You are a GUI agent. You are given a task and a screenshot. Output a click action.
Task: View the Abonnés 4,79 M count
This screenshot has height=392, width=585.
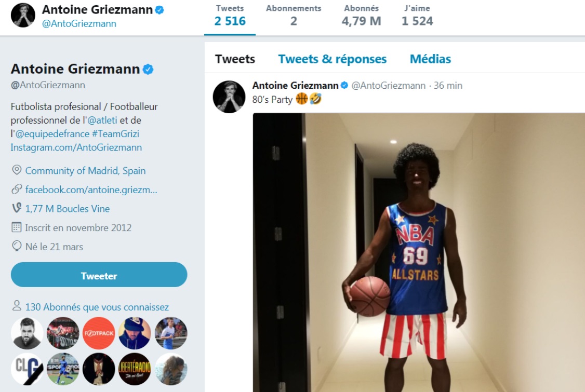(361, 16)
